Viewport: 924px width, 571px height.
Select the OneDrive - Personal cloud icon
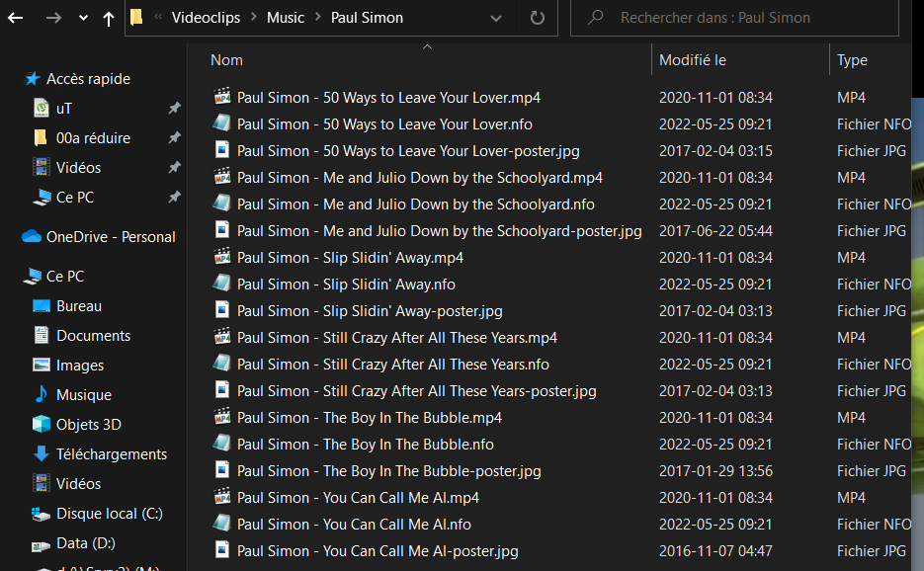click(32, 237)
